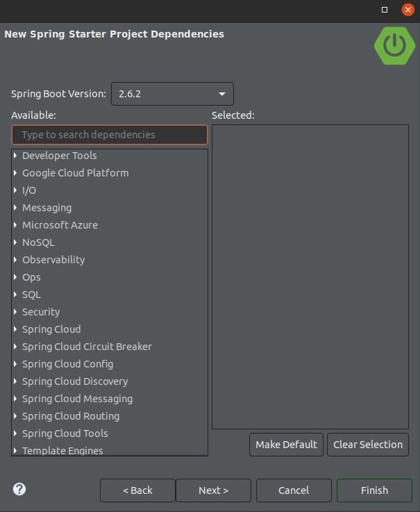
Task: Cancel the new project wizard
Action: (x=294, y=490)
